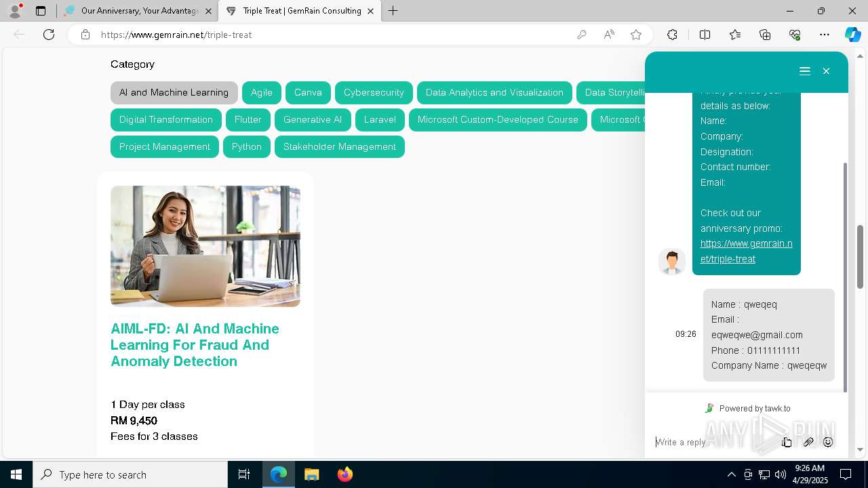Switch to Our Anniversary tab
The width and height of the screenshot is (868, 488).
138,11
